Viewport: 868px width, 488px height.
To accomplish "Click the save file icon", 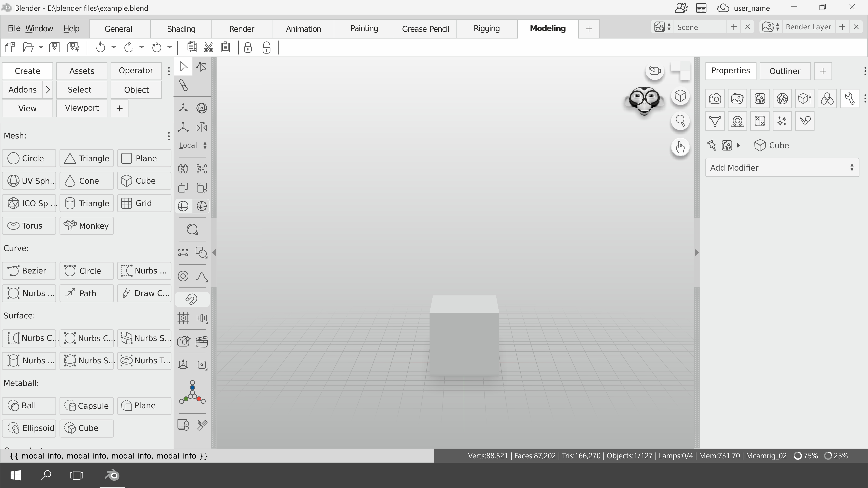I will coord(54,48).
